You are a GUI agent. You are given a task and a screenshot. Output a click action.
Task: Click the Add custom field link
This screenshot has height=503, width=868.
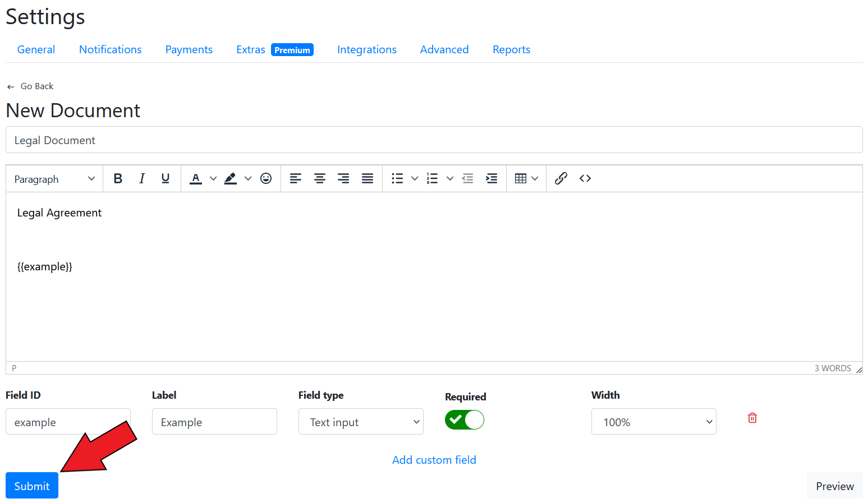(434, 460)
